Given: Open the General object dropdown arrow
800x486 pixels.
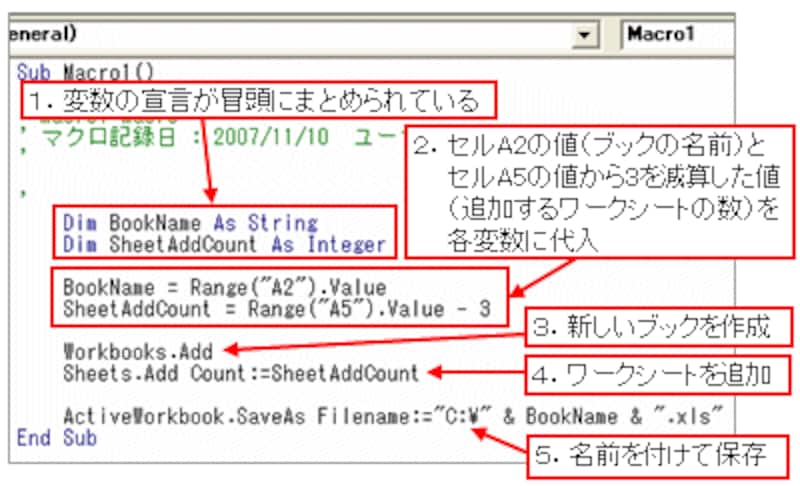Looking at the screenshot, I should [584, 35].
